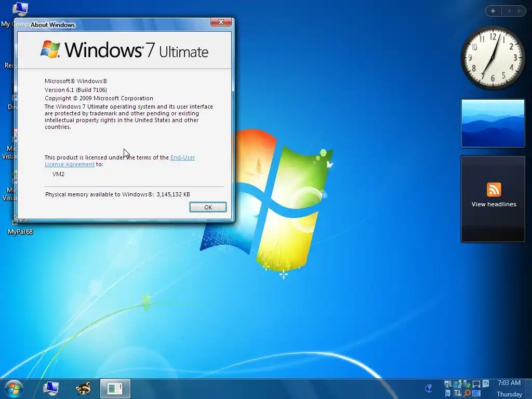Launch the pinned My Computer taskbar icon

51,389
